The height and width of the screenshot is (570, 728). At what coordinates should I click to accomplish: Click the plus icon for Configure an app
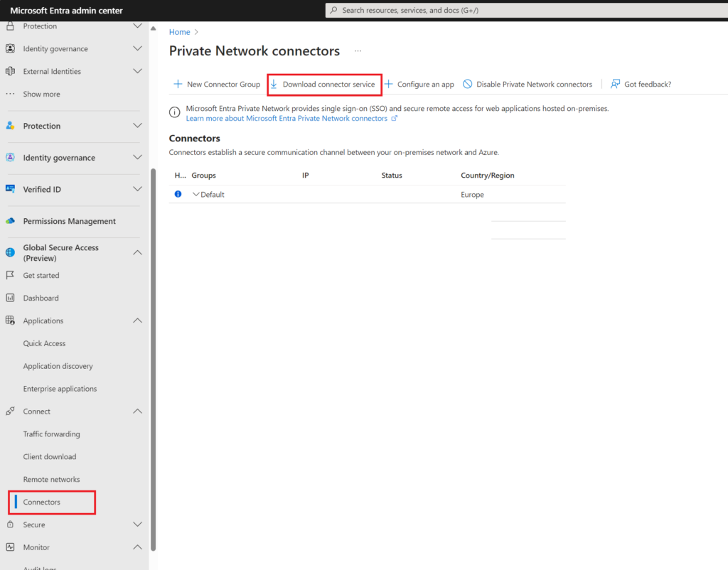(x=389, y=84)
